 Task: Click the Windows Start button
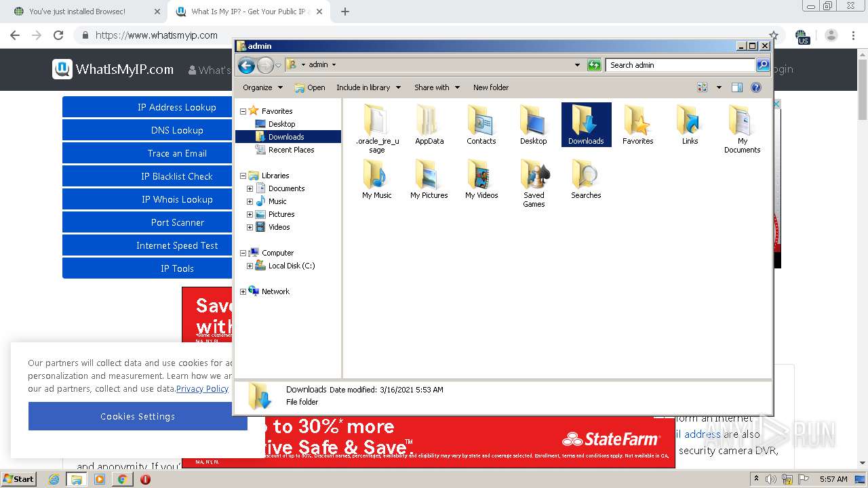tap(19, 479)
